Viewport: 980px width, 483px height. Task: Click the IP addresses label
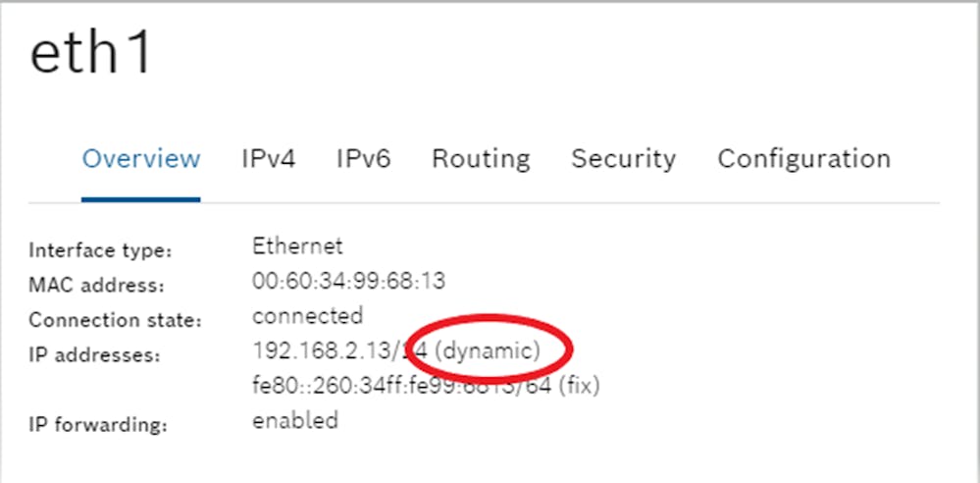tap(94, 355)
